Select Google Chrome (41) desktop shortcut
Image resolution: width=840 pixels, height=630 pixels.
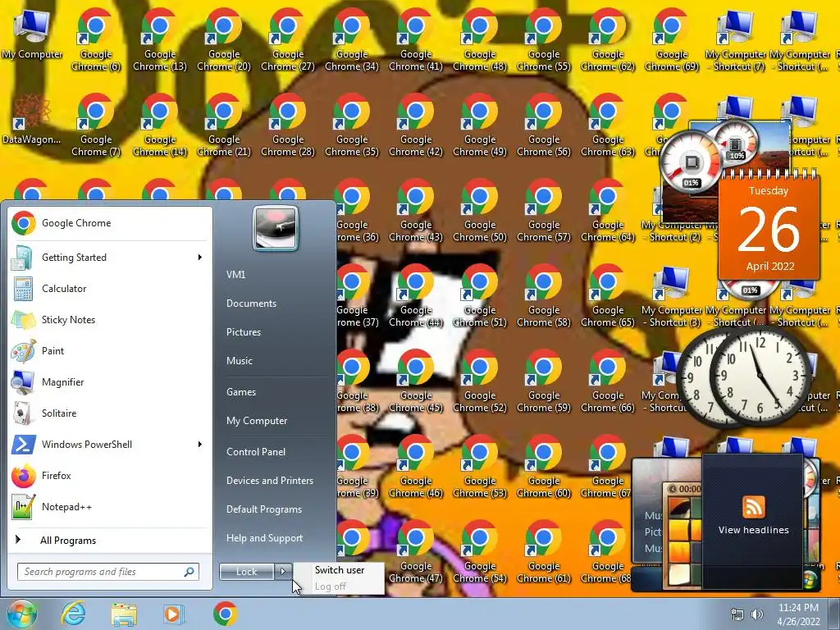coord(416,39)
